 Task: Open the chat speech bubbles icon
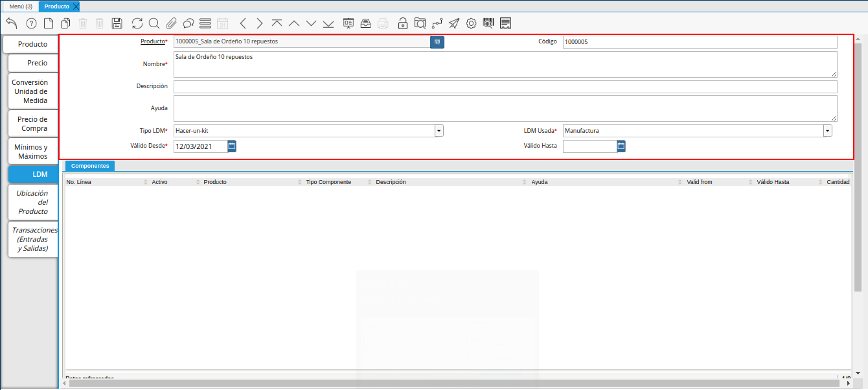(188, 23)
